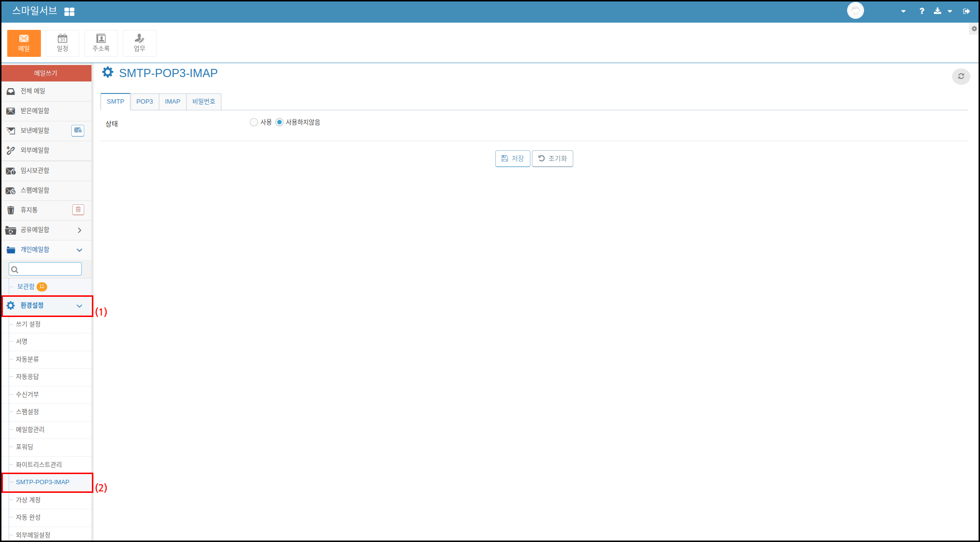Open the download dropdown arrow in the top bar
The width and height of the screenshot is (980, 542).
click(x=950, y=12)
